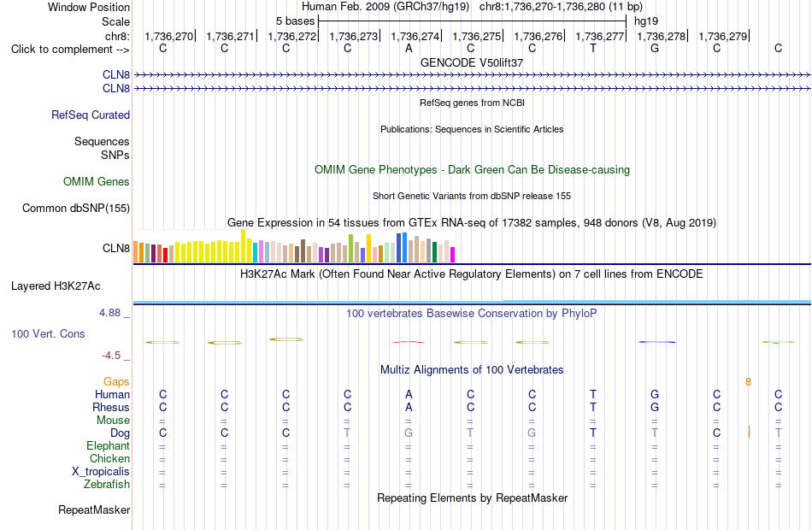Image resolution: width=812 pixels, height=530 pixels.
Task: Click base G in the complement sequence row
Action: (x=655, y=48)
